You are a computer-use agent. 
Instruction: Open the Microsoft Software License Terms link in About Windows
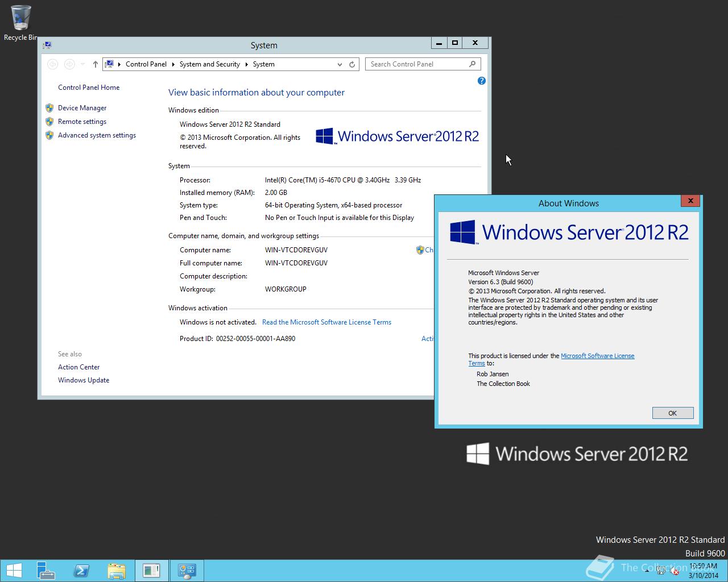[x=597, y=356]
